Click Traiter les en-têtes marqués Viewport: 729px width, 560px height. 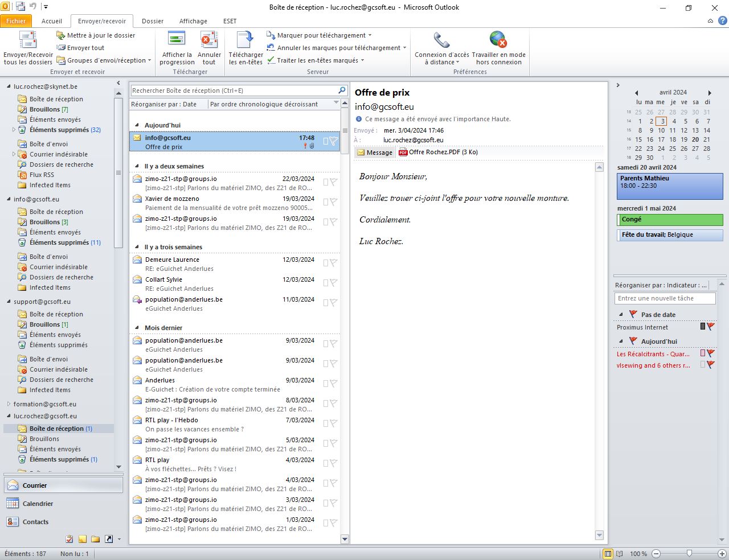tap(316, 60)
